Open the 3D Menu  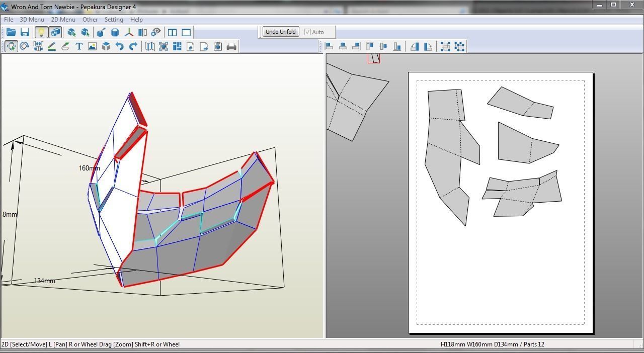click(32, 20)
